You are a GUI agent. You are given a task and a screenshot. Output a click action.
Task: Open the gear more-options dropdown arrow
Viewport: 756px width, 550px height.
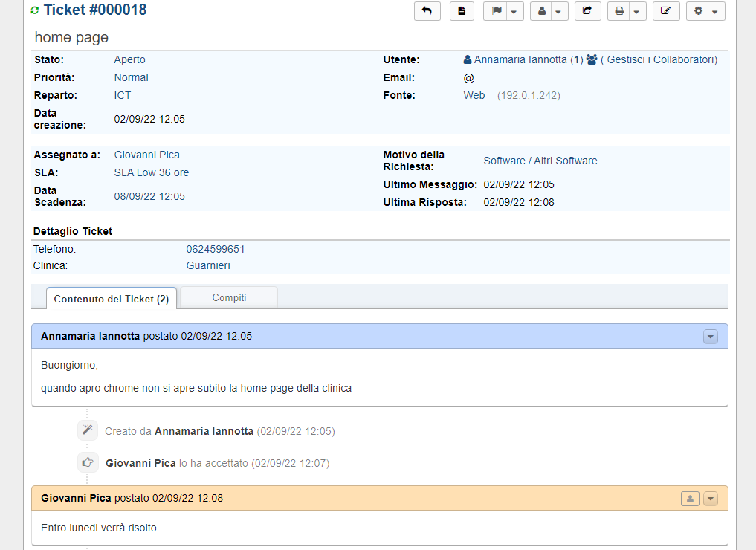pyautogui.click(x=715, y=12)
